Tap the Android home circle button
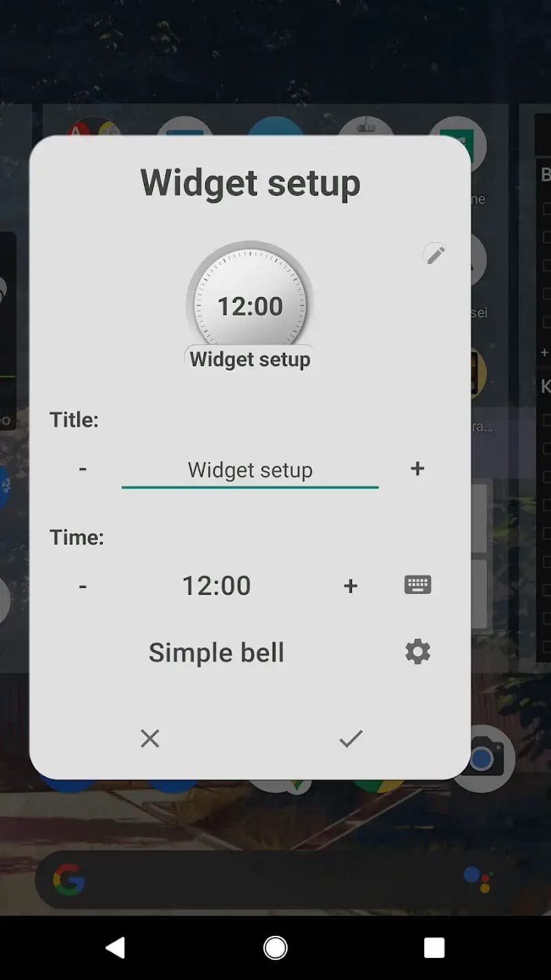Screen dimensions: 551x980 (275, 948)
